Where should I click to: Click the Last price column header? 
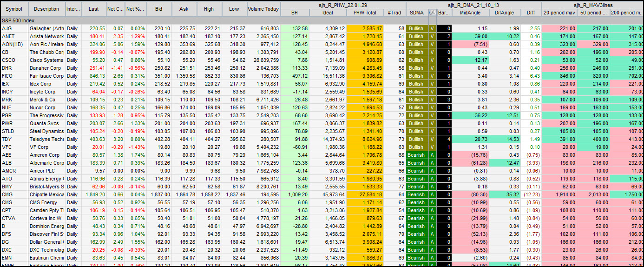tap(94, 9)
